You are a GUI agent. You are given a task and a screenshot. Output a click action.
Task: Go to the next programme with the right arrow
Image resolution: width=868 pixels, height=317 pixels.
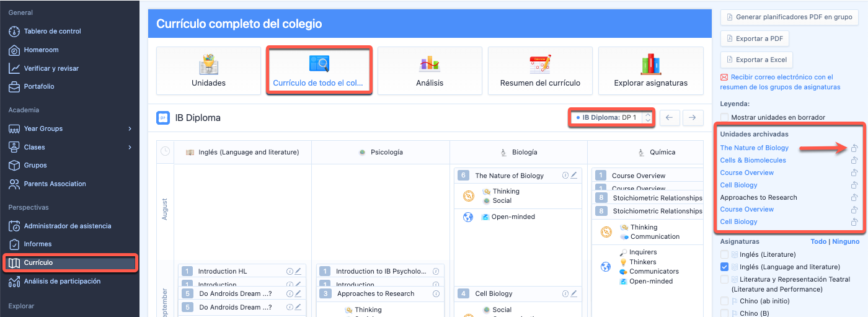tap(693, 117)
